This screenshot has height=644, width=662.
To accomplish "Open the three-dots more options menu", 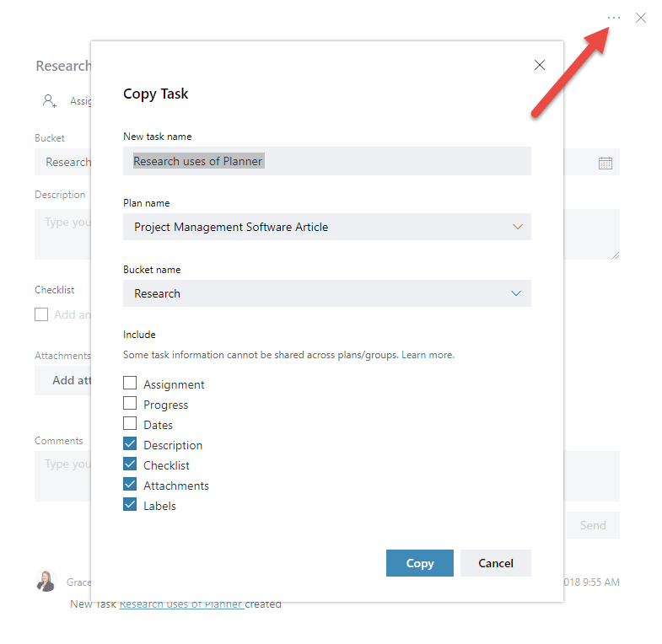I will pos(614,18).
